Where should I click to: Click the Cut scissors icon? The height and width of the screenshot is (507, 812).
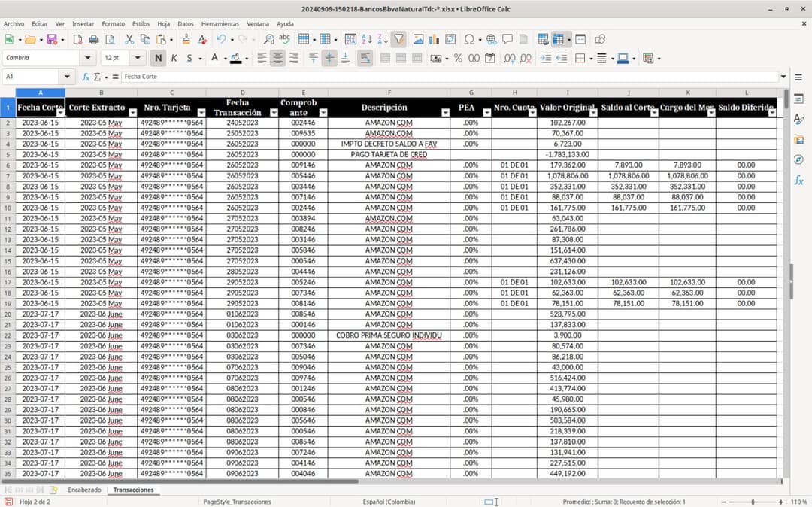[x=129, y=39]
